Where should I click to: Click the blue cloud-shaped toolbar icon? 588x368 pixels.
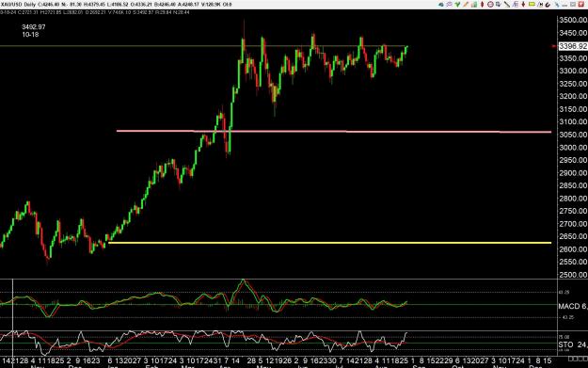click(441, 5)
